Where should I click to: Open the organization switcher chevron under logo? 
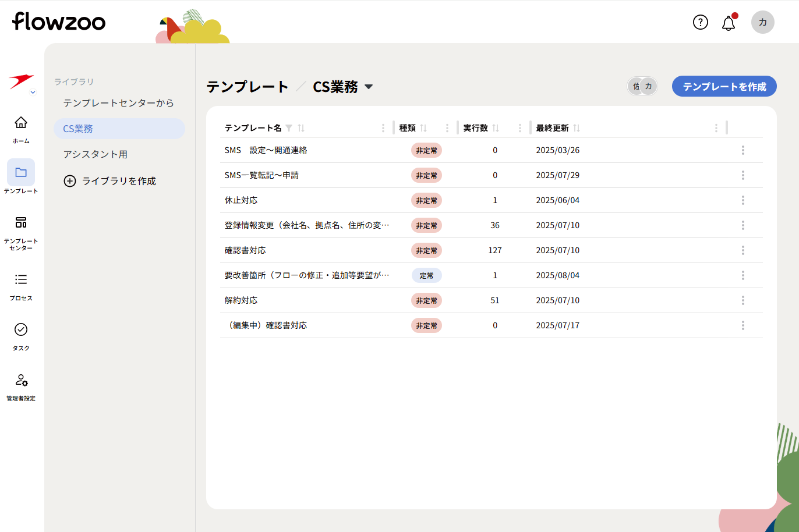point(33,93)
